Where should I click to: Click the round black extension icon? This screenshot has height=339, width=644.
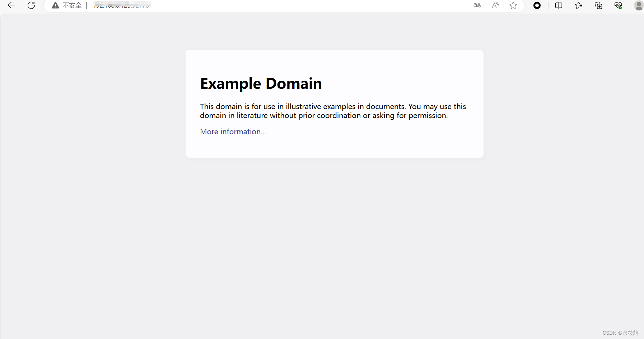pos(537,5)
